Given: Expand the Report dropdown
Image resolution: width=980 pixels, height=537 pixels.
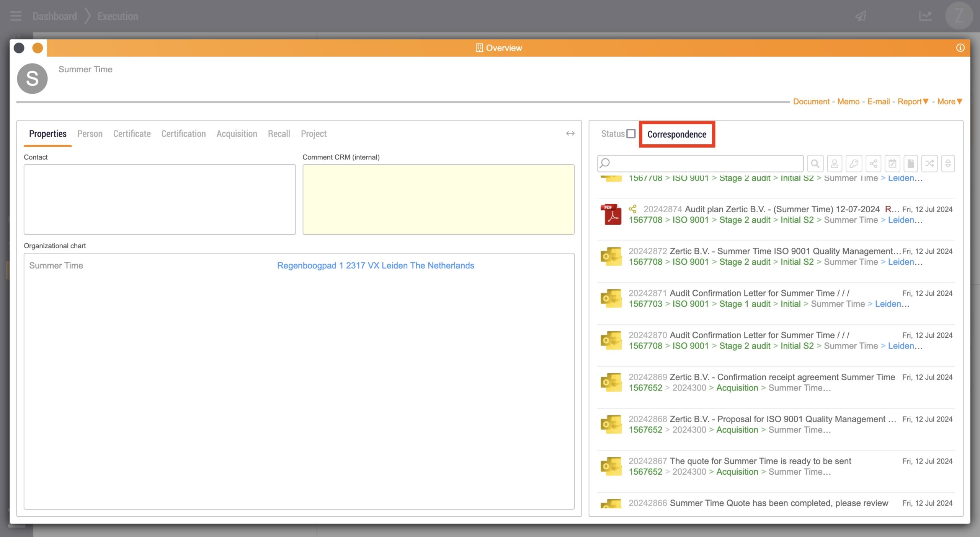Looking at the screenshot, I should [913, 101].
